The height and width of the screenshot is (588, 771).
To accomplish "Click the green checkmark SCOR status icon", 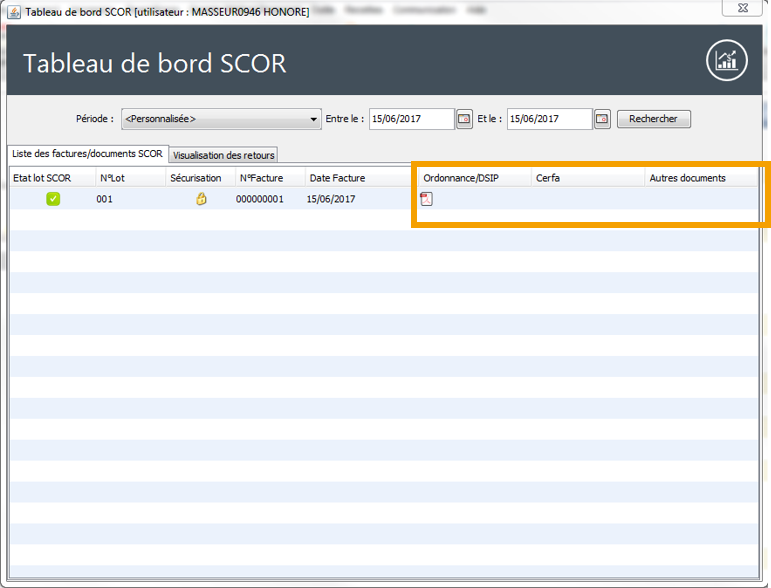I will tap(53, 199).
